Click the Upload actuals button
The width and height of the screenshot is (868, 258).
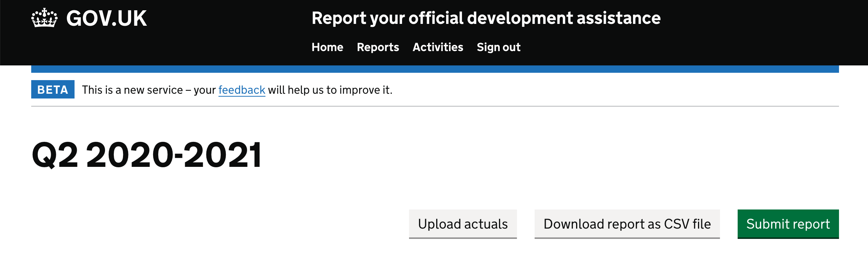[x=463, y=224]
